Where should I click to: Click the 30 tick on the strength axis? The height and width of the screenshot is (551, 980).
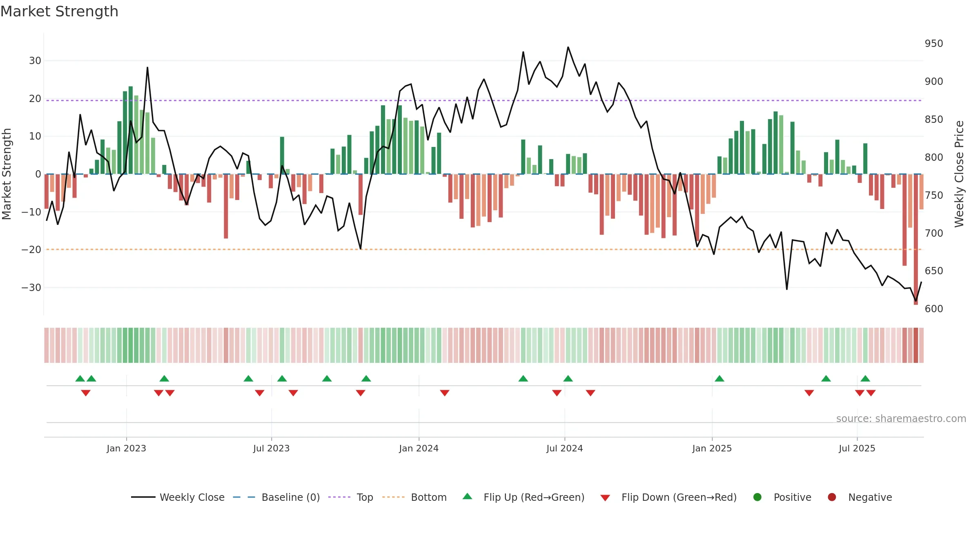[35, 61]
